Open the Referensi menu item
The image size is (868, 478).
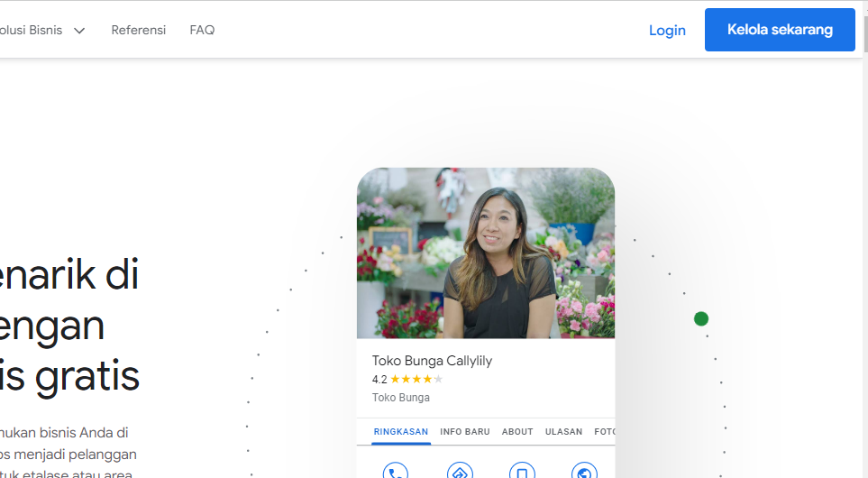139,30
